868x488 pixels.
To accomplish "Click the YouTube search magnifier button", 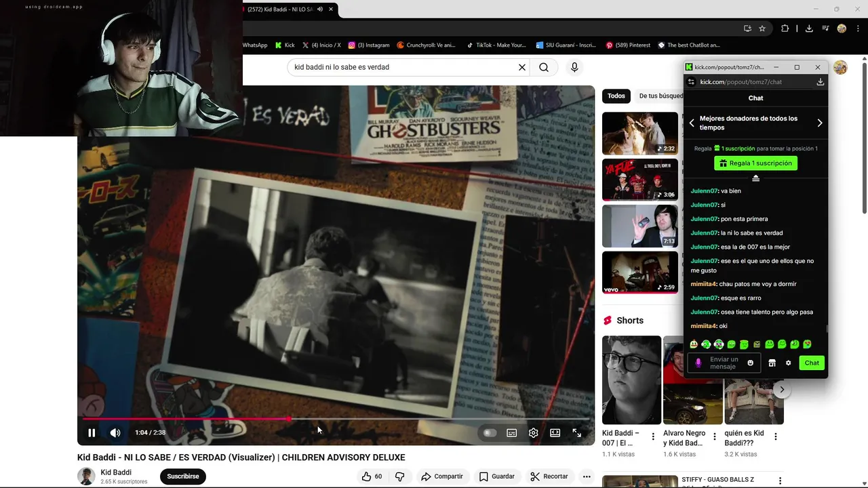I will 544,67.
